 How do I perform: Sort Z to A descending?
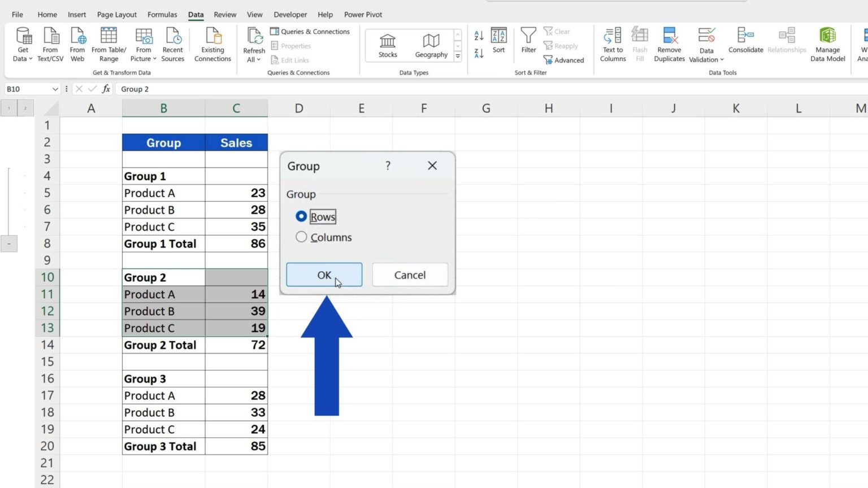pos(479,54)
